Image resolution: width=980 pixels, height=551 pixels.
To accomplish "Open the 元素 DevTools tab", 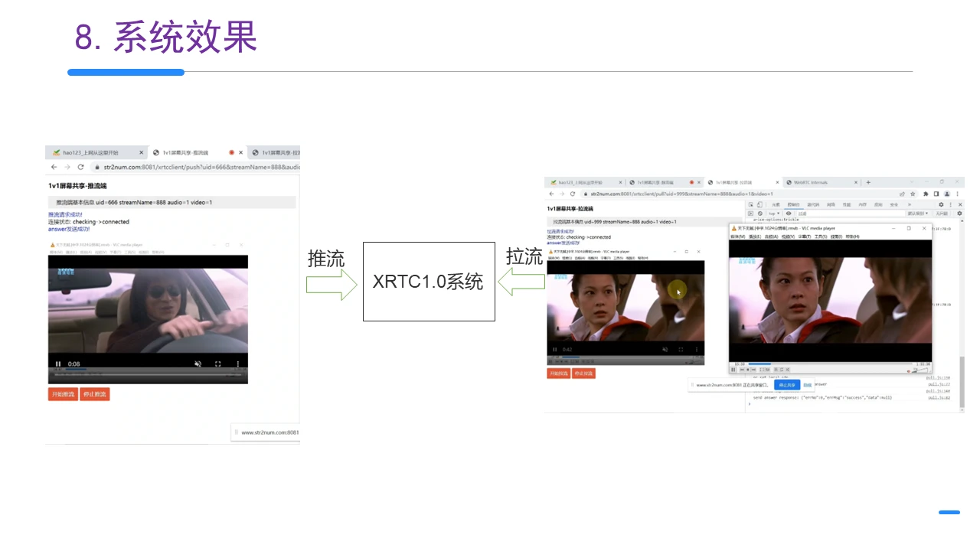I will tap(776, 204).
